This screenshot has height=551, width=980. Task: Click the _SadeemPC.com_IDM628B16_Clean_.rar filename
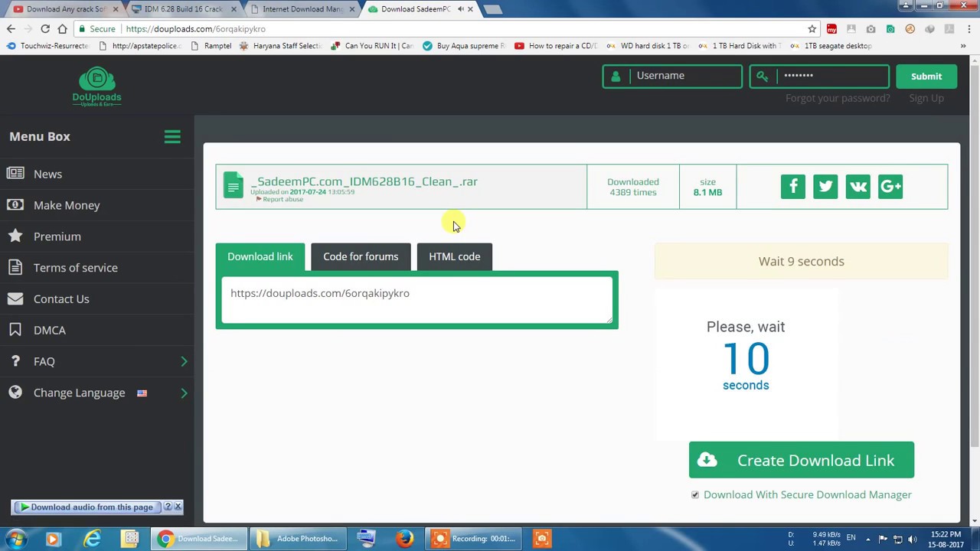[x=364, y=181]
